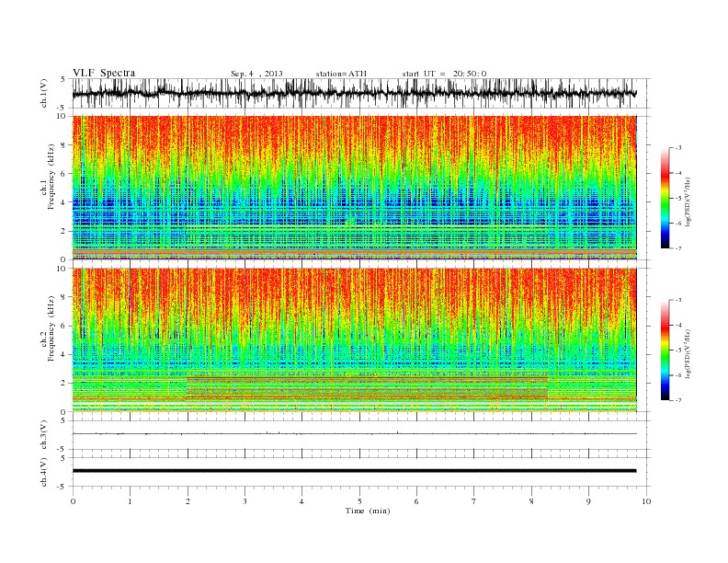Click the 8 kHz tick of ch.1 spectrogram
The width and height of the screenshot is (728, 563).
click(63, 145)
